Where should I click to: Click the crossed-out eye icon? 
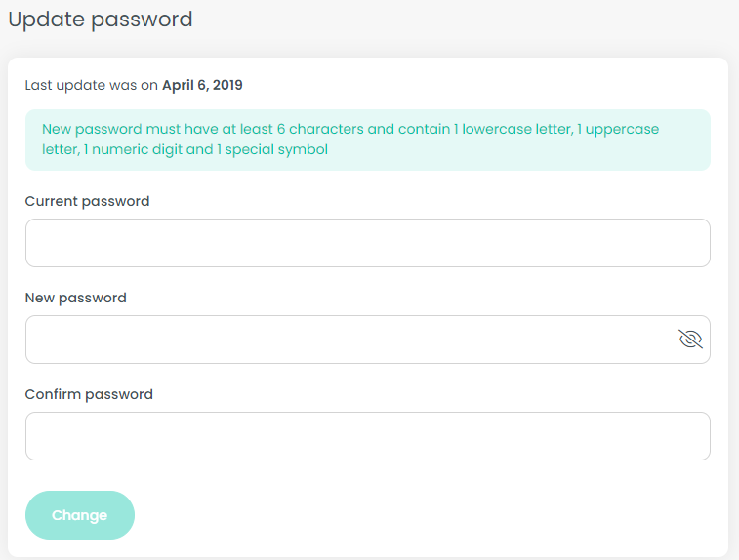pyautogui.click(x=690, y=340)
